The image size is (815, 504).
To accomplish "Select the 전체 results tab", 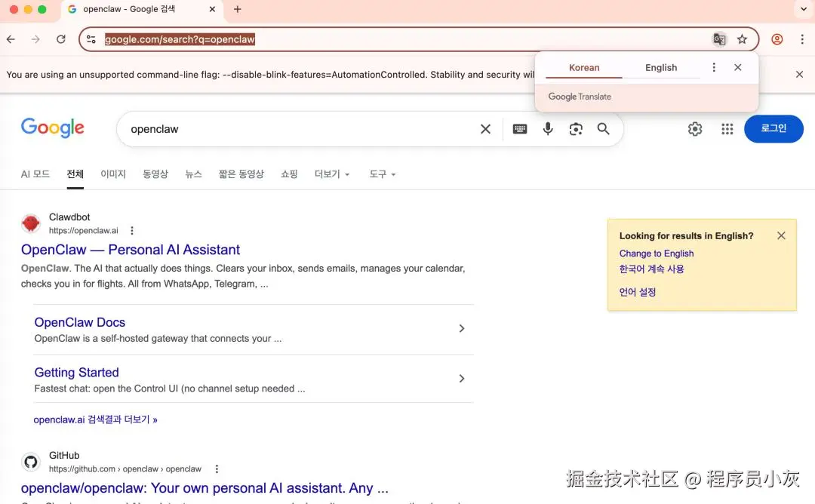I will [75, 174].
